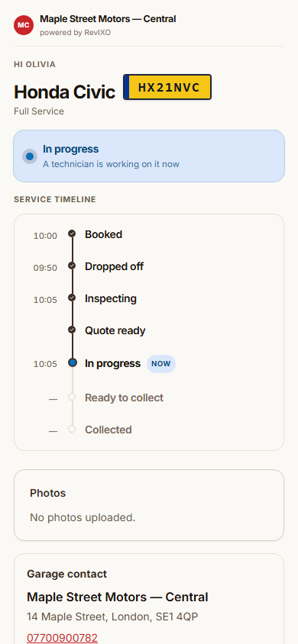
Task: Click the Ready to collect label
Action: (x=124, y=398)
